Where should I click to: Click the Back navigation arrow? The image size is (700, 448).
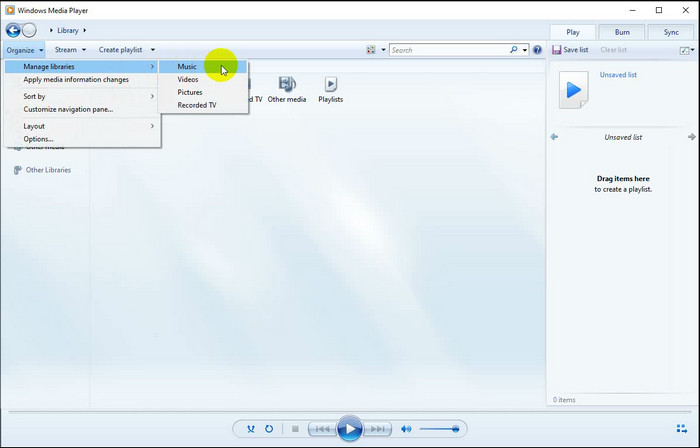14,30
